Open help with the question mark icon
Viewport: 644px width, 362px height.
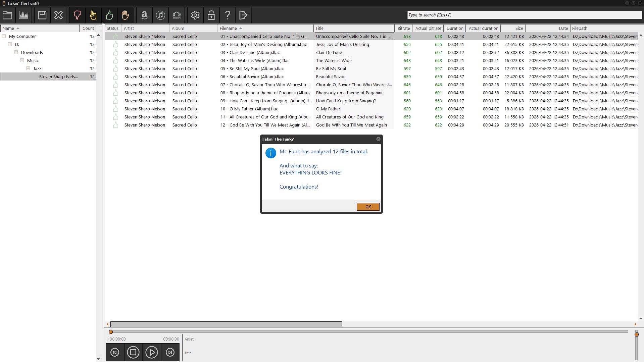[228, 15]
